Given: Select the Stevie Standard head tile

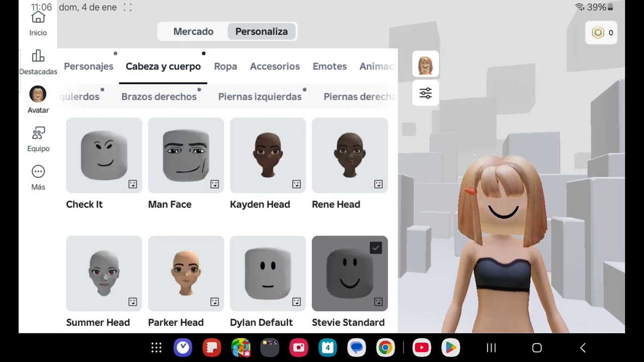Looking at the screenshot, I should [350, 274].
